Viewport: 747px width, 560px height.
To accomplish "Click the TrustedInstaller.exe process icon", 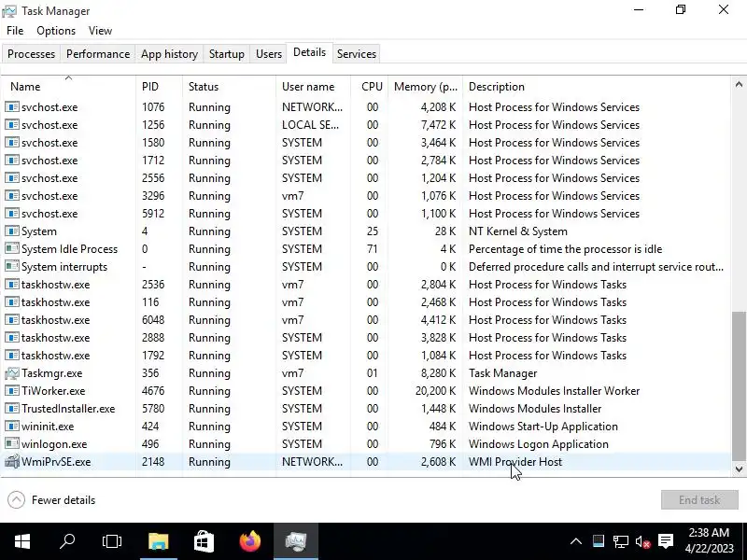I will pyautogui.click(x=12, y=409).
